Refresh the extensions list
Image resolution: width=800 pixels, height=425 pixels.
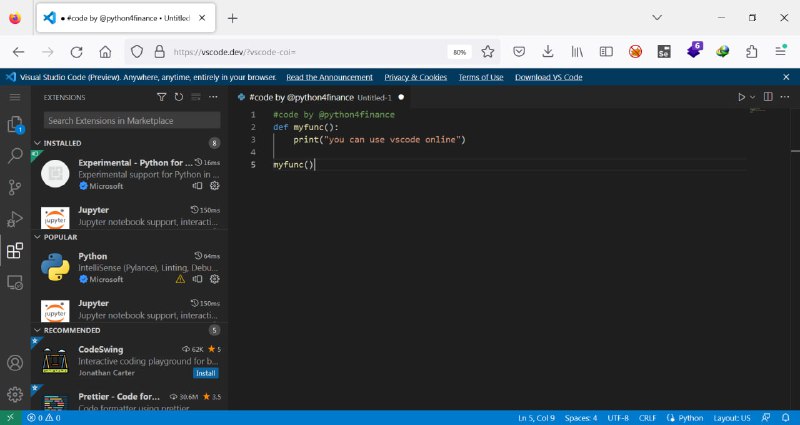click(179, 97)
